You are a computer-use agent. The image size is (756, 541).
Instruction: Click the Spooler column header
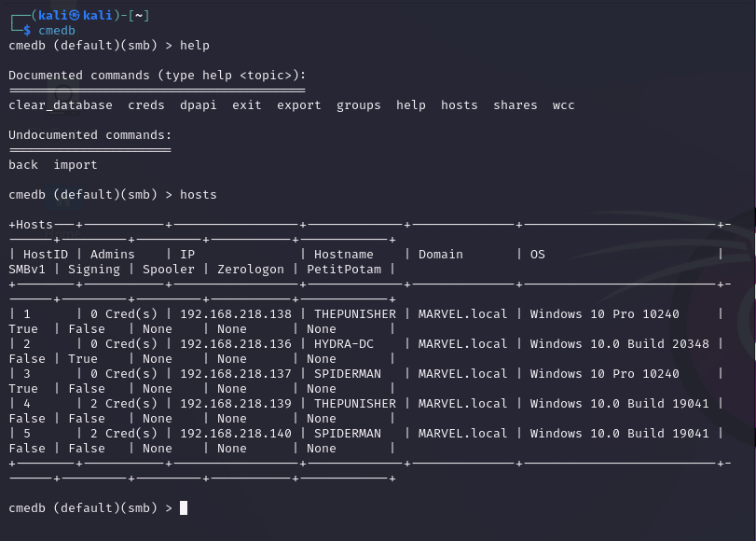point(169,270)
